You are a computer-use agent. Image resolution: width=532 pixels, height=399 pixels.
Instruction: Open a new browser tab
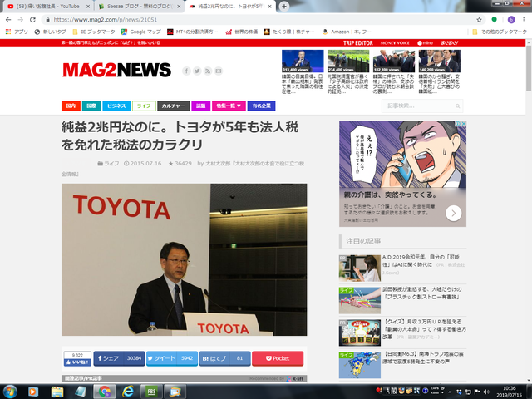[284, 7]
